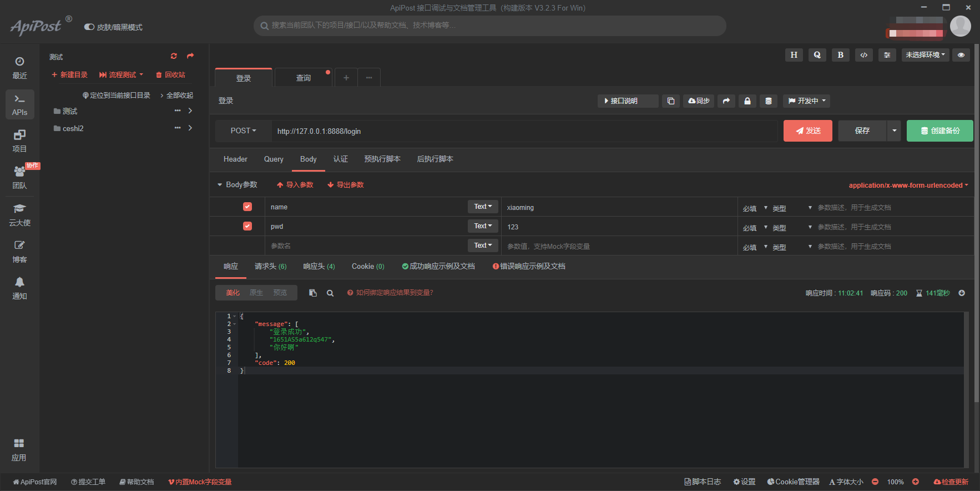
Task: Uncheck the name parameter checkbox
Action: (247, 207)
